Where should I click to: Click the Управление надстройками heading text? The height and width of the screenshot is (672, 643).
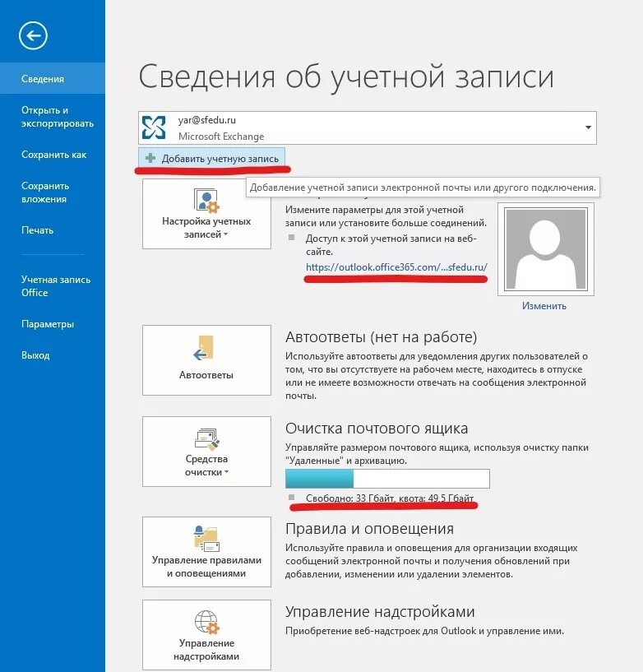(x=380, y=612)
